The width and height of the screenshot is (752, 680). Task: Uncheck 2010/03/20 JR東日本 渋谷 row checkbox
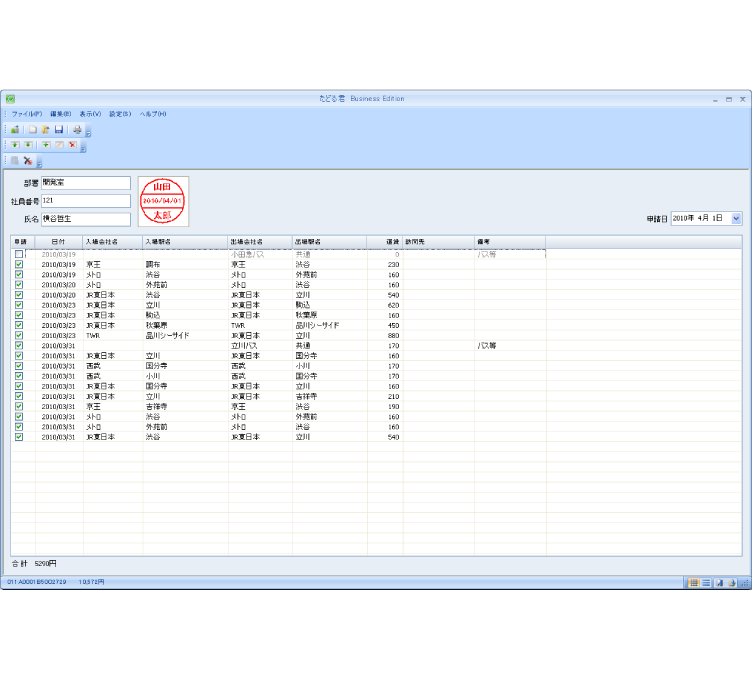coord(19,295)
